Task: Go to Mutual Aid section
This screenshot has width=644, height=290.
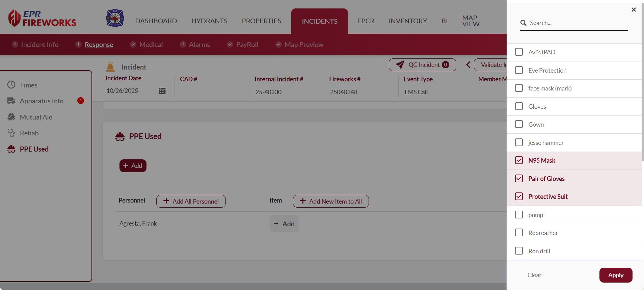Action: (x=36, y=117)
